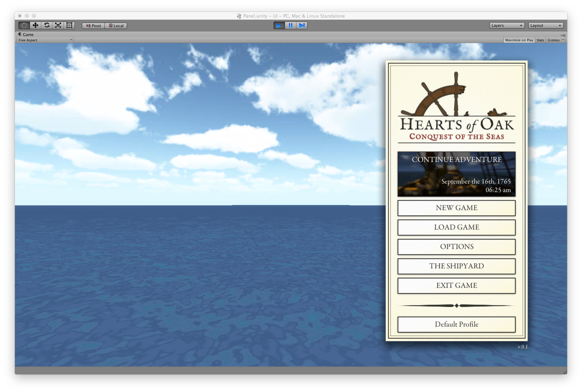
Task: Pause the running game
Action: (290, 25)
